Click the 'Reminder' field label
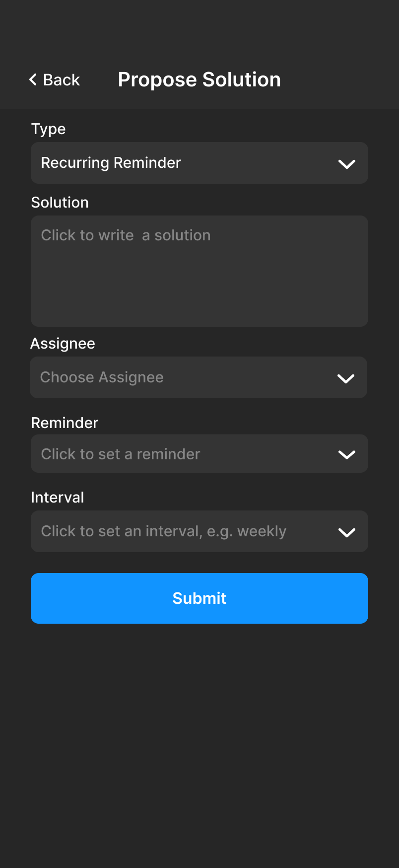Screen dimensions: 399x868 tap(65, 423)
